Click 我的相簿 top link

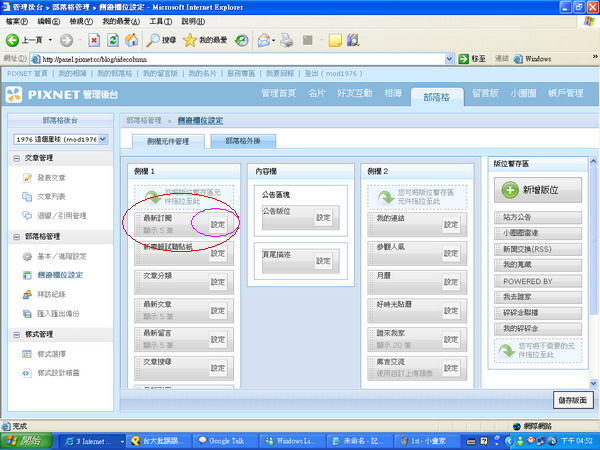[72, 73]
